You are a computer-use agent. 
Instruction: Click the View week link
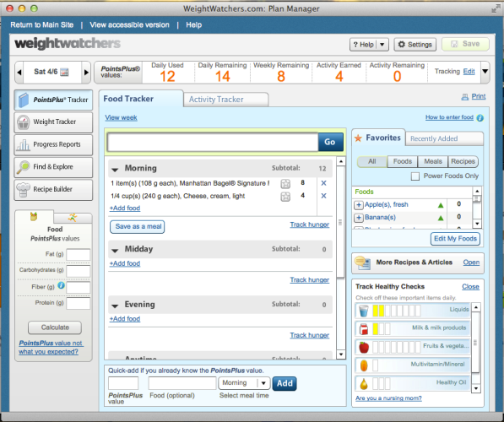[121, 117]
